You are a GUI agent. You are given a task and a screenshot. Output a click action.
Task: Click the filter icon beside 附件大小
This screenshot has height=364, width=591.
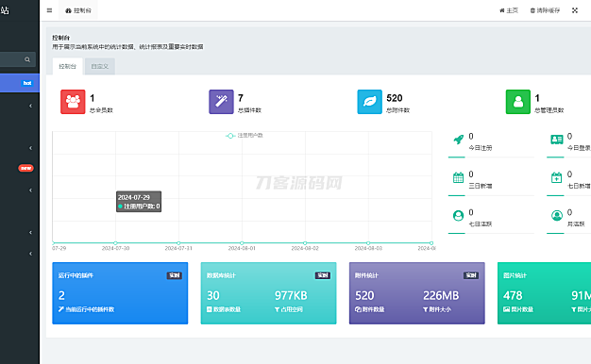(x=426, y=309)
